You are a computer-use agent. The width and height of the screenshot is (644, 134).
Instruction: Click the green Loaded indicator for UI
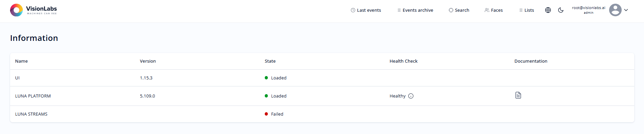(x=266, y=78)
